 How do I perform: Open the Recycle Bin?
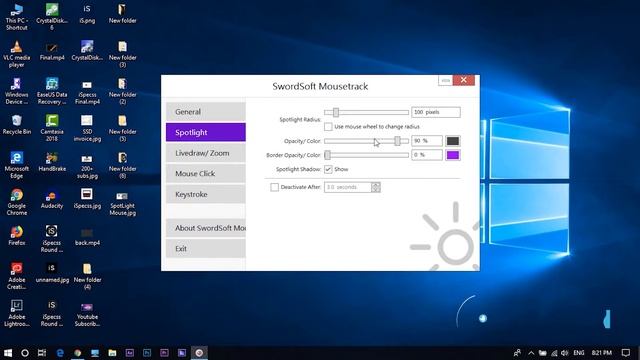point(16,124)
